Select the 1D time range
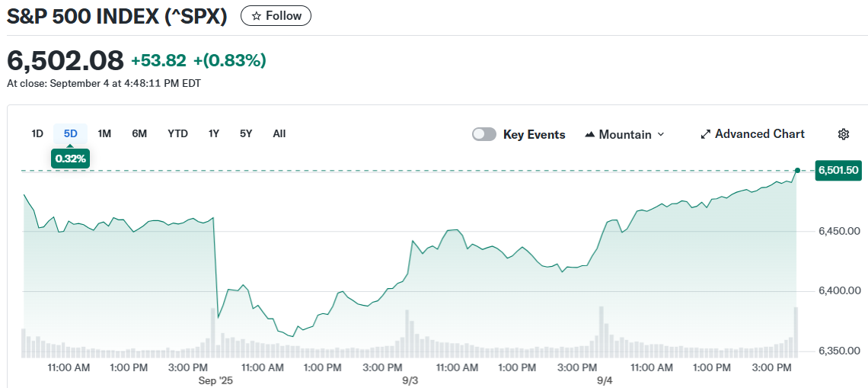868x388 pixels. point(37,133)
